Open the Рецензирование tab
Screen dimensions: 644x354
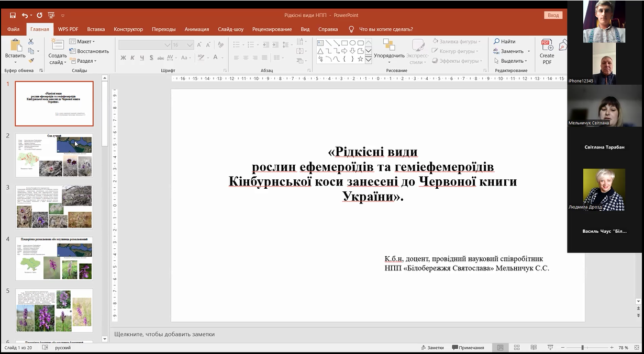tap(272, 29)
